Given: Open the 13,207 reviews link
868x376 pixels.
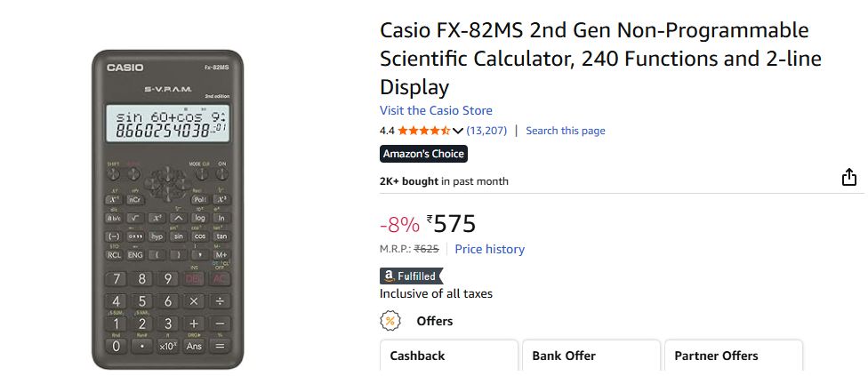Looking at the screenshot, I should (x=486, y=131).
